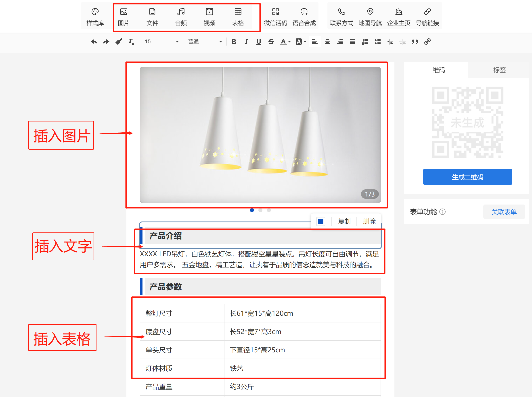Image resolution: width=532 pixels, height=397 pixels.
Task: Toggle bold formatting
Action: (x=233, y=42)
